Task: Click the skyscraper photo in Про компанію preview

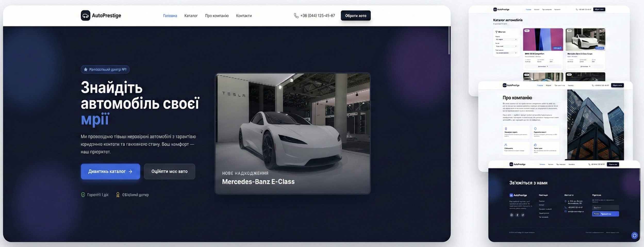Action: (x=596, y=125)
